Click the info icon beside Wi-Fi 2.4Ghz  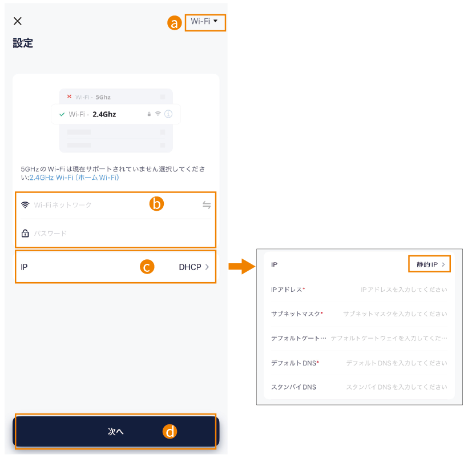(169, 114)
